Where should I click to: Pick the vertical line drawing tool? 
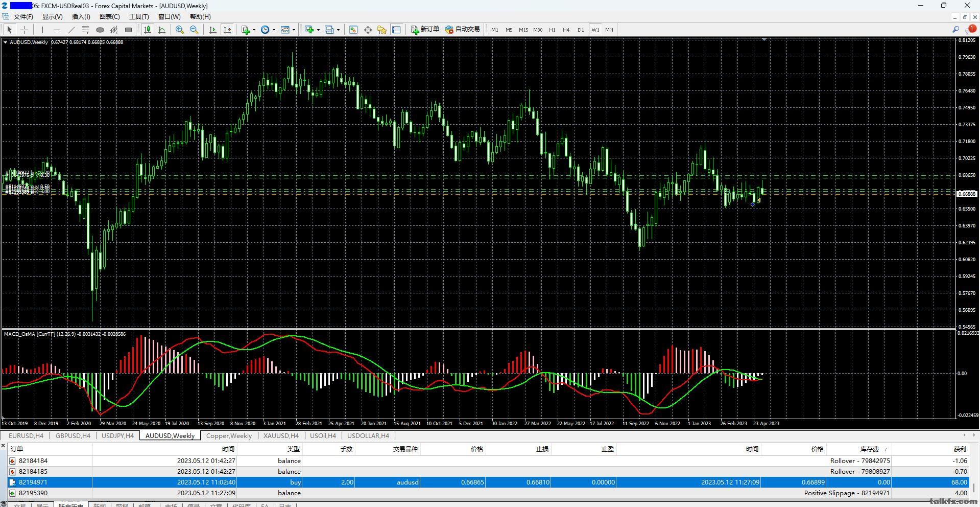[42, 30]
